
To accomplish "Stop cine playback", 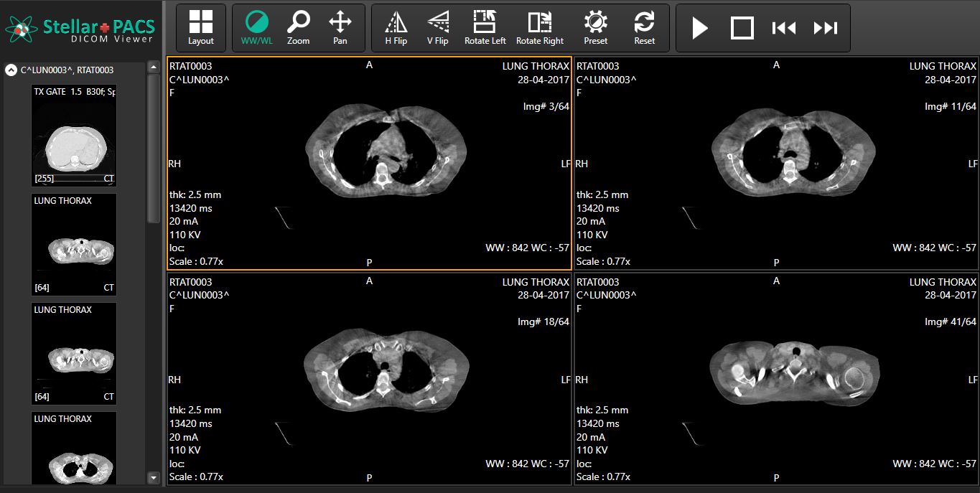I will pos(742,29).
